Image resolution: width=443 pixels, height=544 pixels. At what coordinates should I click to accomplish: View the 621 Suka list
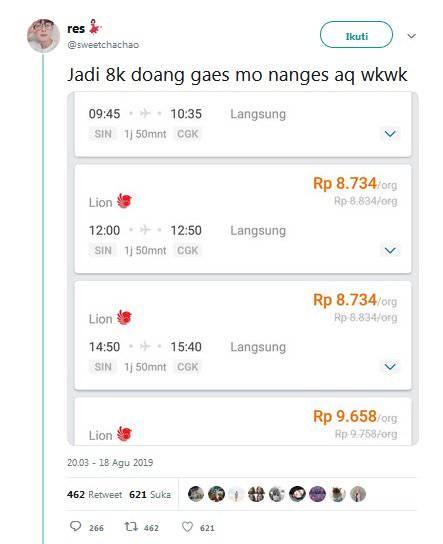click(150, 494)
